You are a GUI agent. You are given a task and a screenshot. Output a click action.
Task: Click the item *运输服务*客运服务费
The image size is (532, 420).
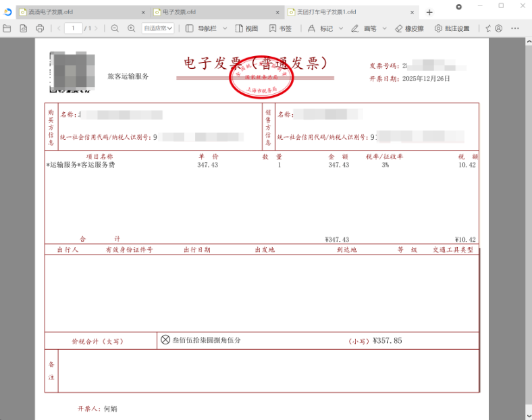point(81,165)
